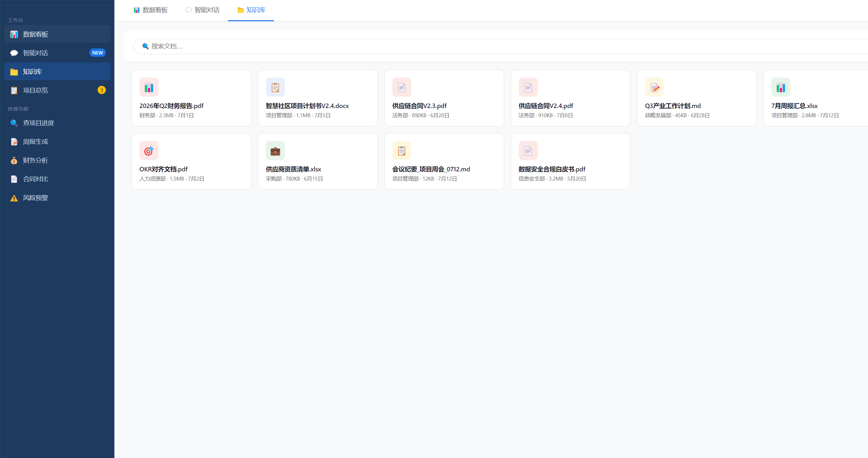Screen dimensions: 868x458
Task: Click the 知识库 folder icon in sidebar
Action: coord(14,72)
